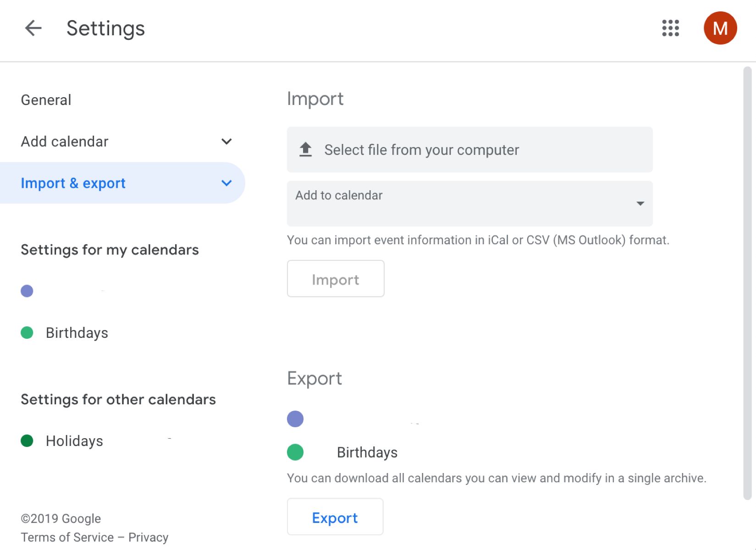Open the Privacy link
The image size is (756, 550).
tap(149, 537)
